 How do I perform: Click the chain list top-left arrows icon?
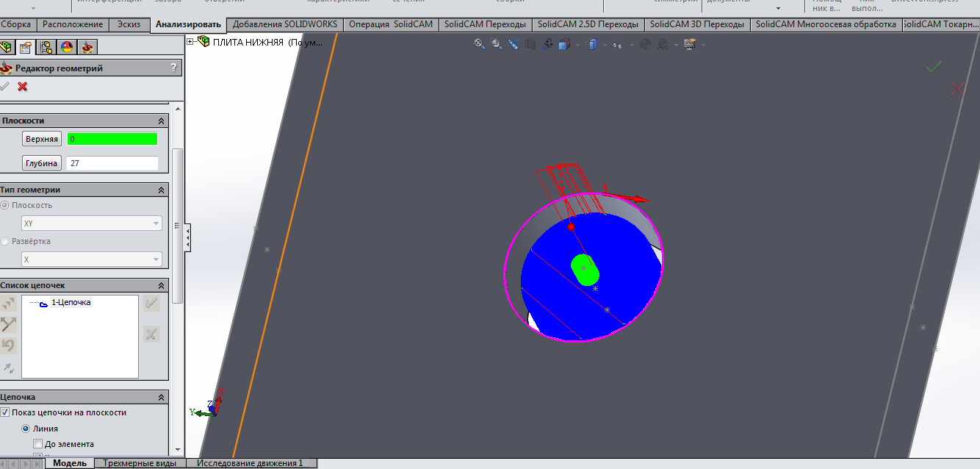click(x=8, y=304)
